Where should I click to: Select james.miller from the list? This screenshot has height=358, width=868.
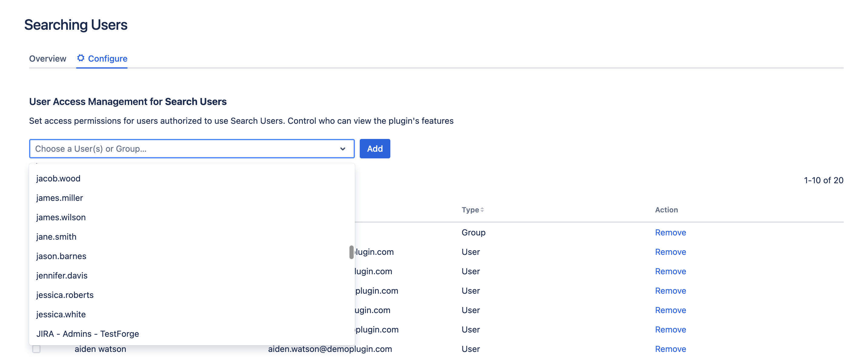(60, 198)
